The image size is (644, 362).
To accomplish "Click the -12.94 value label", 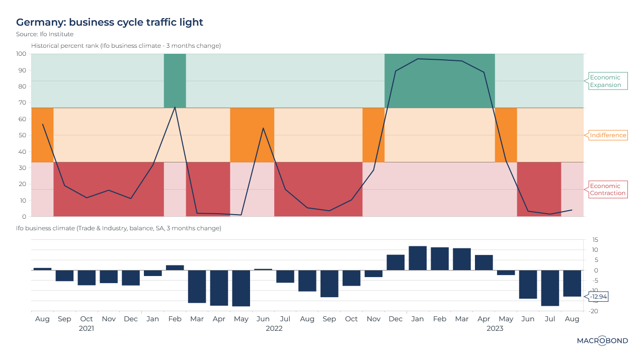I will [599, 297].
